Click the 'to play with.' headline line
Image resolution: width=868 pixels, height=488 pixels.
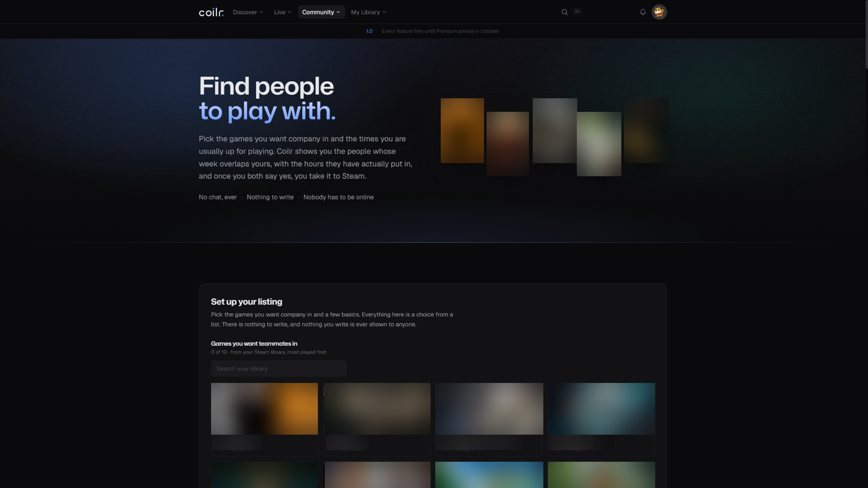267,111
